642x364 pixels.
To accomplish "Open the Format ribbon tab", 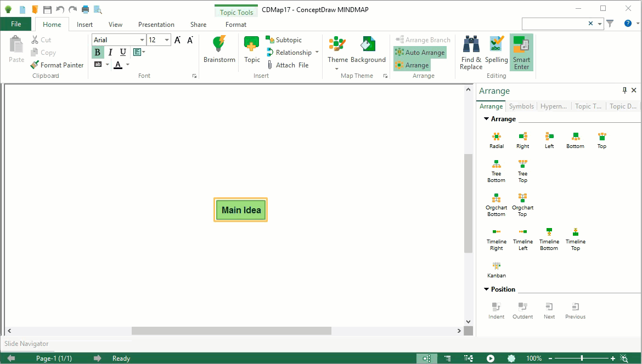I will click(236, 25).
